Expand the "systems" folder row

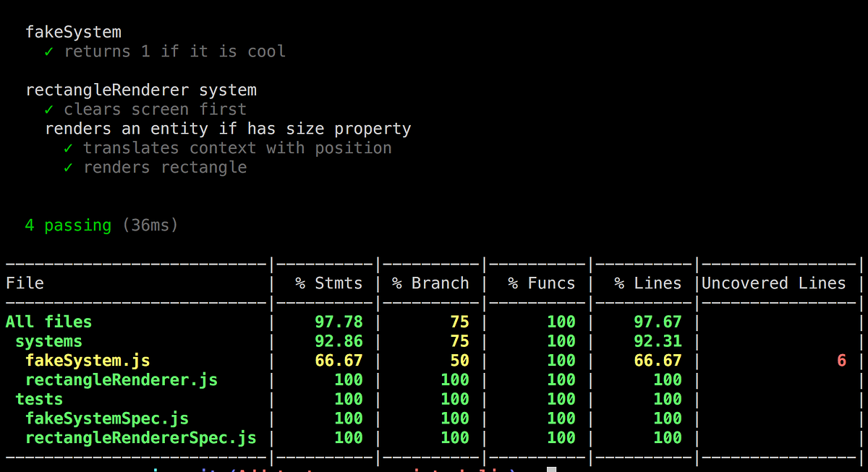pyautogui.click(x=48, y=340)
